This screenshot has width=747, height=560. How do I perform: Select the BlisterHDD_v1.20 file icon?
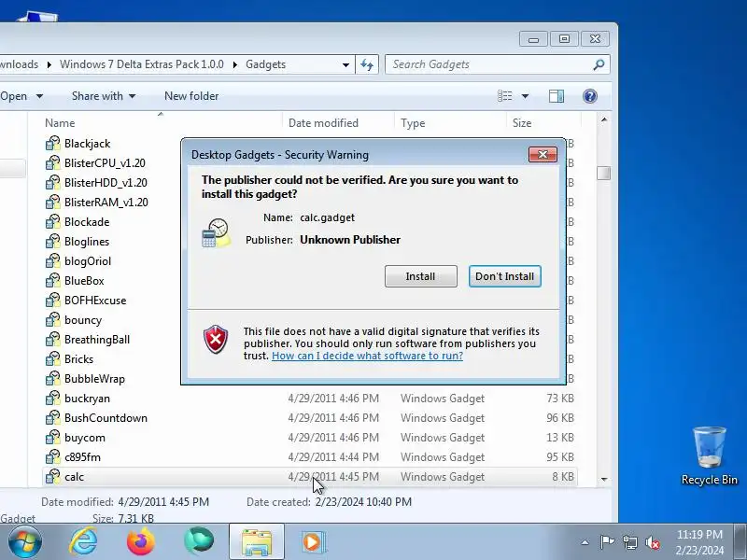(53, 182)
